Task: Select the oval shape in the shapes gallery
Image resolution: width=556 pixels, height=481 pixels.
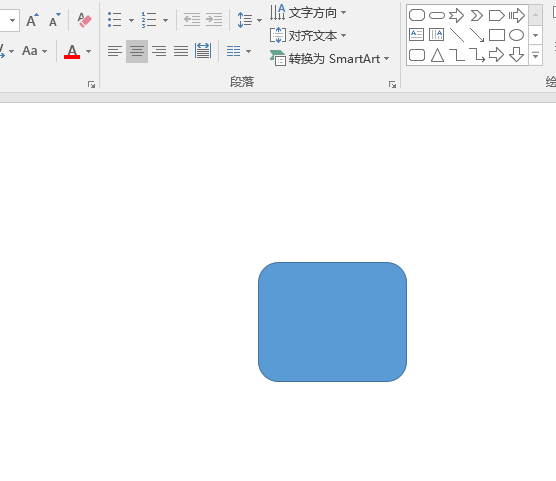Action: tap(516, 35)
